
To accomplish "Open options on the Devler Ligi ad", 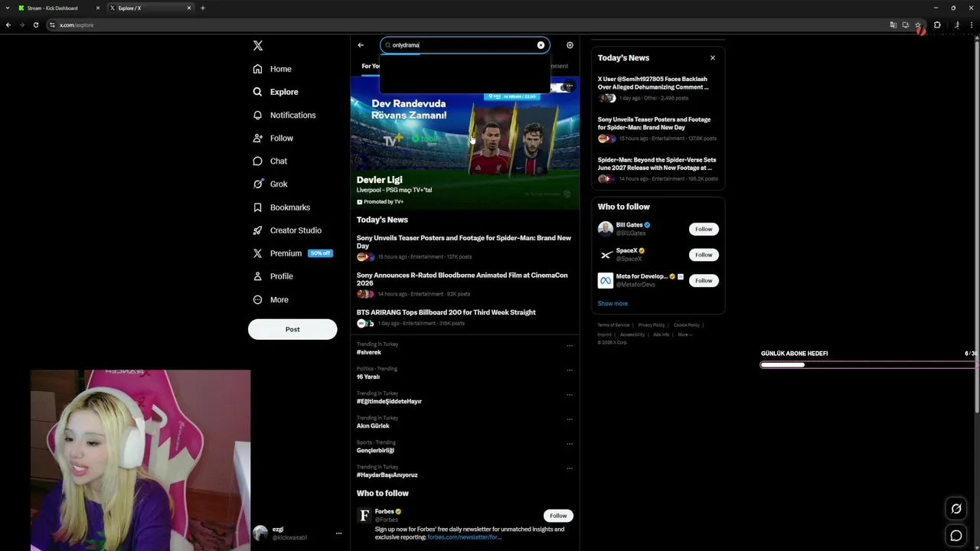I will 569,86.
